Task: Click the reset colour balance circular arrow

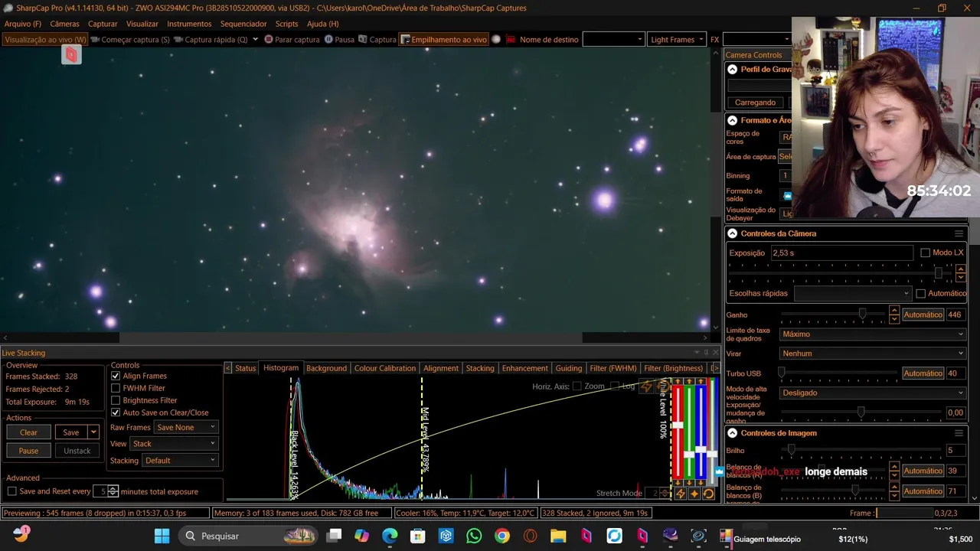Action: coord(708,494)
